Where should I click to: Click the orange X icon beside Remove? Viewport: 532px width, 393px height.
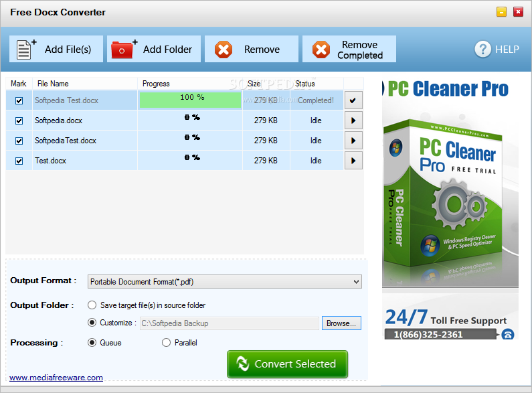tap(224, 50)
